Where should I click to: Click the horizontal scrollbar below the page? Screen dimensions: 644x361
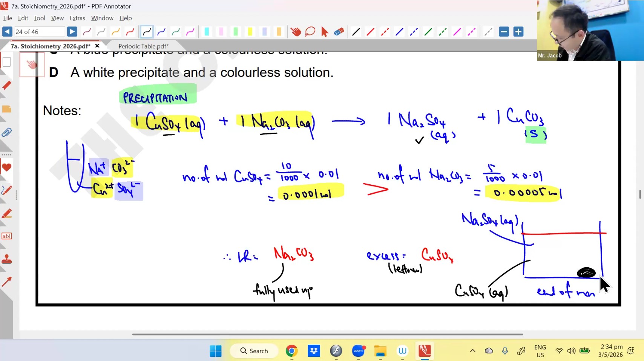click(327, 334)
